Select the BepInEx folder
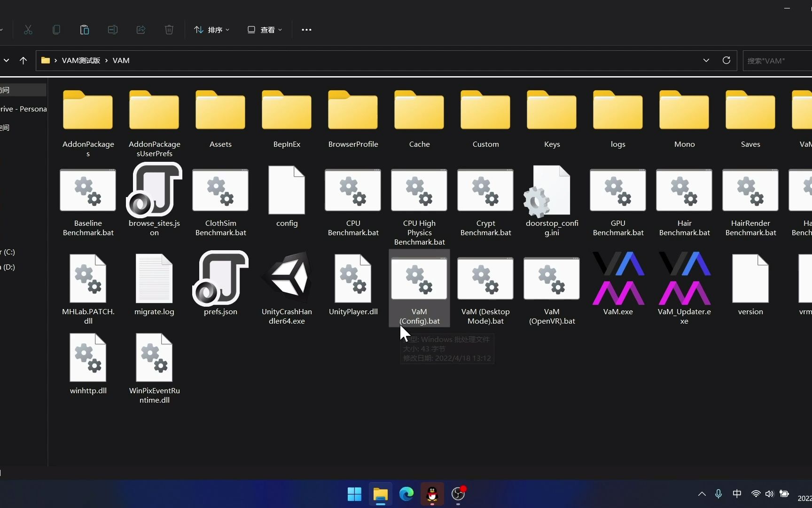This screenshot has height=508, width=812. [287, 119]
